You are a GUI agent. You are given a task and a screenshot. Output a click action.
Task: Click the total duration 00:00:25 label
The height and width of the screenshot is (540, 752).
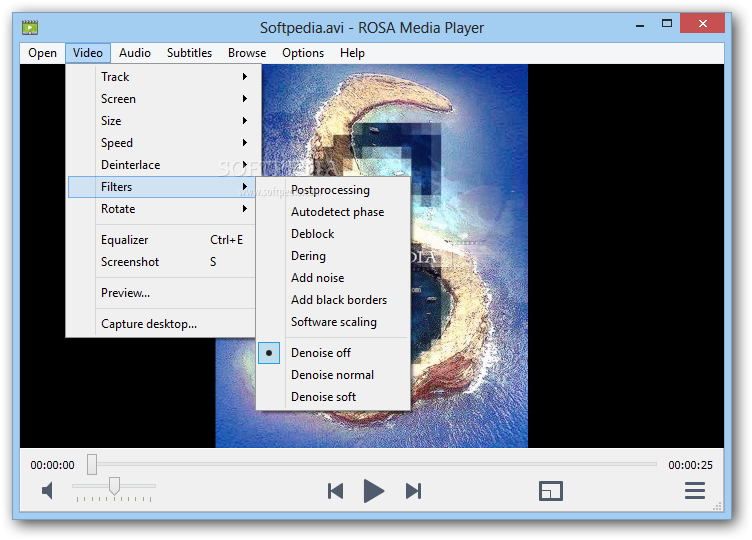[691, 465]
